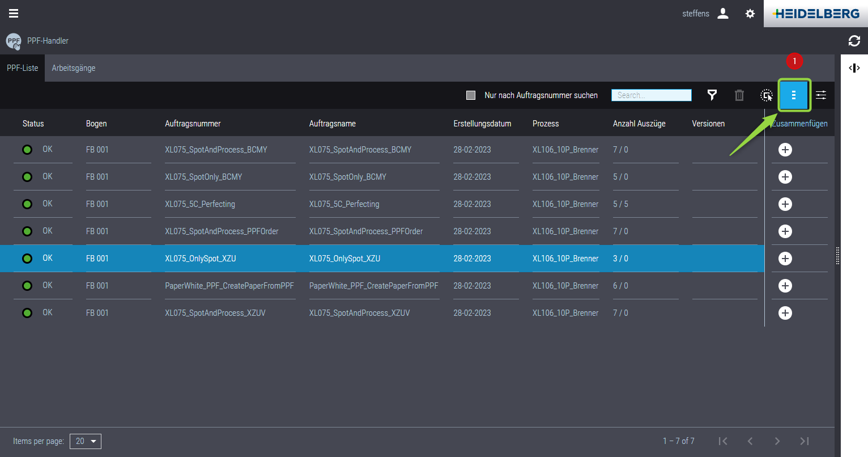Click plus icon for XL075_SpotOnly_BCMY row
Viewport: 868px width, 457px height.
tap(785, 177)
